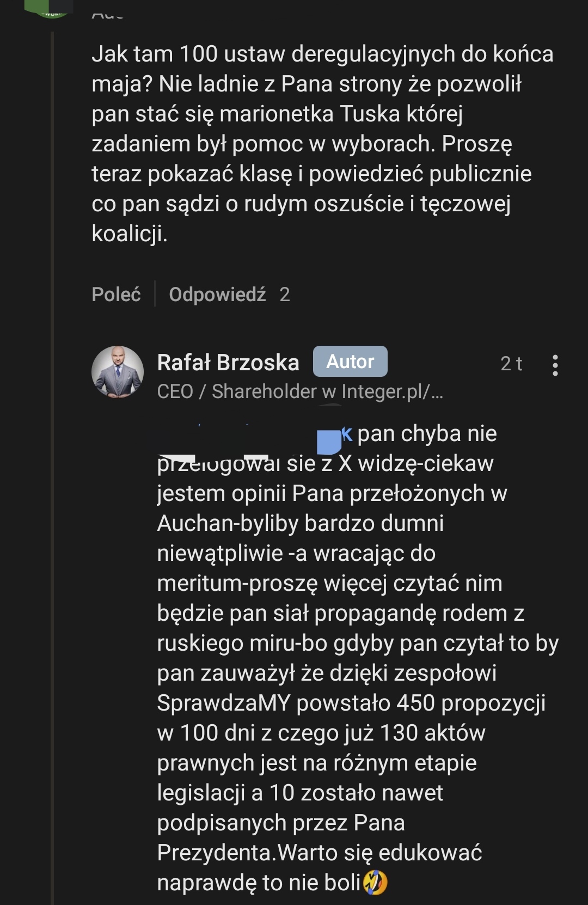Click the divider between Poleć and Odpowiedź

tap(155, 294)
